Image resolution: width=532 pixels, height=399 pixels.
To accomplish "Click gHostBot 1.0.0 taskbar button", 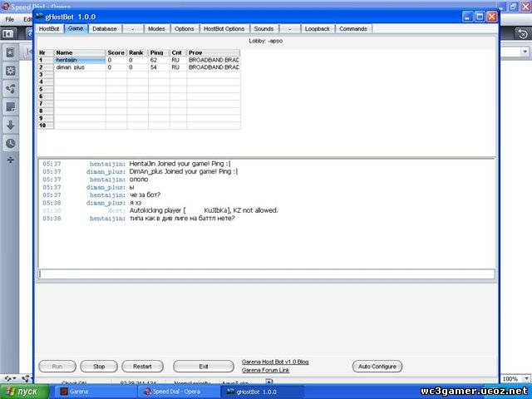I will point(263,392).
